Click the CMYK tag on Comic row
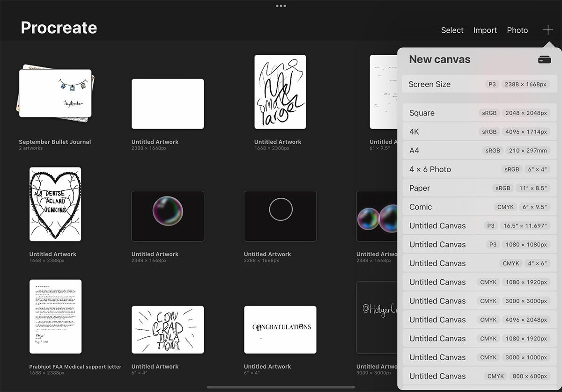This screenshot has height=392, width=562. (506, 207)
